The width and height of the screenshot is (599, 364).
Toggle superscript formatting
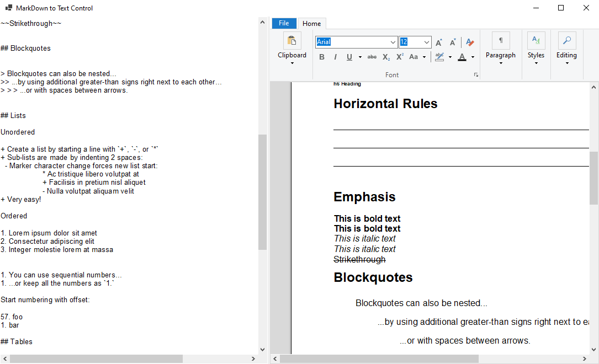pyautogui.click(x=399, y=56)
